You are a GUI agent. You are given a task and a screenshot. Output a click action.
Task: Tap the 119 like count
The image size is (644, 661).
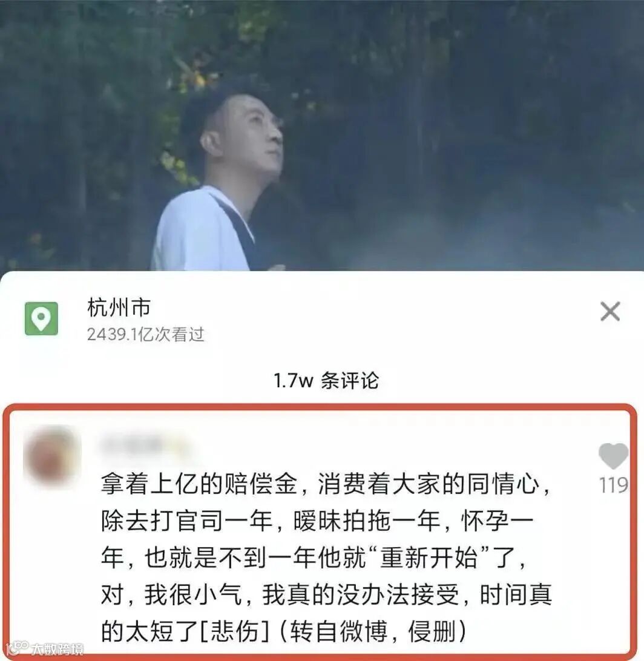(x=614, y=485)
